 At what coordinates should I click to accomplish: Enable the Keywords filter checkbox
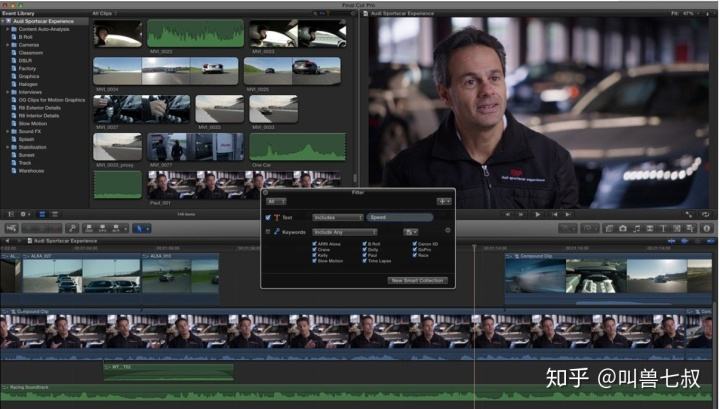[x=268, y=232]
